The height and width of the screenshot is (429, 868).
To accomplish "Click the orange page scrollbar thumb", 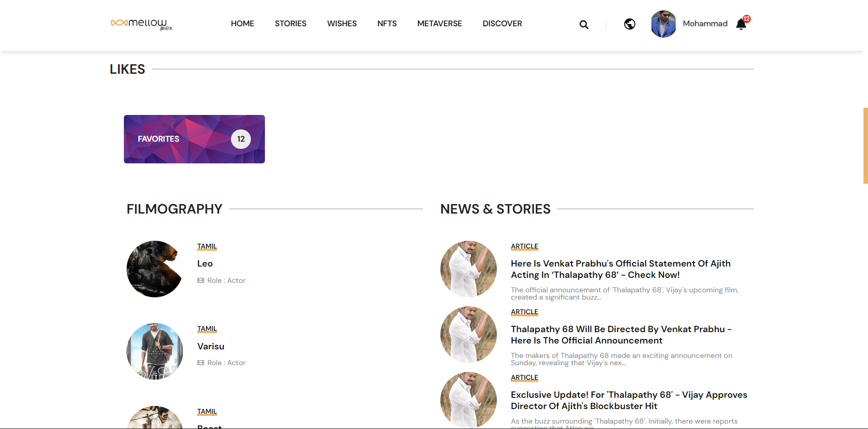I will click(865, 146).
